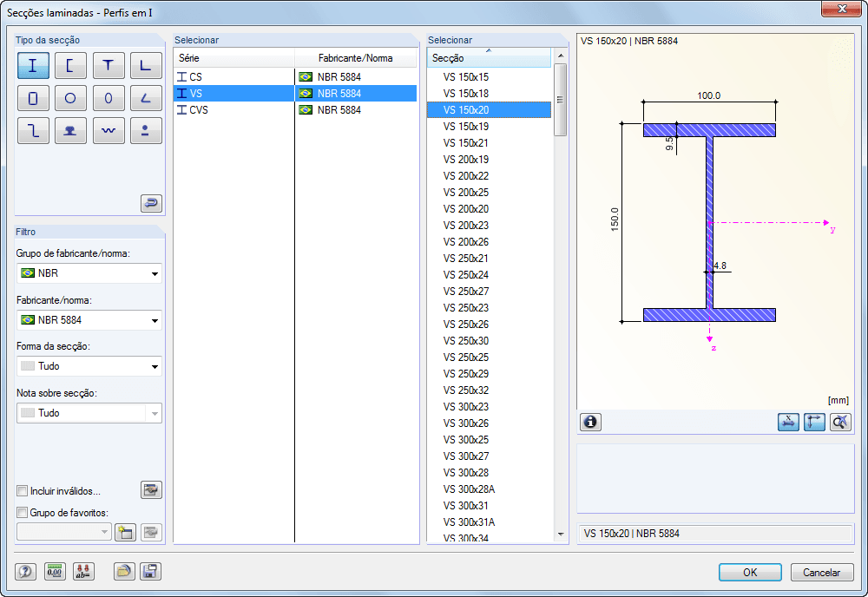The width and height of the screenshot is (868, 597).
Task: Select section VS 200x26
Action: [490, 242]
